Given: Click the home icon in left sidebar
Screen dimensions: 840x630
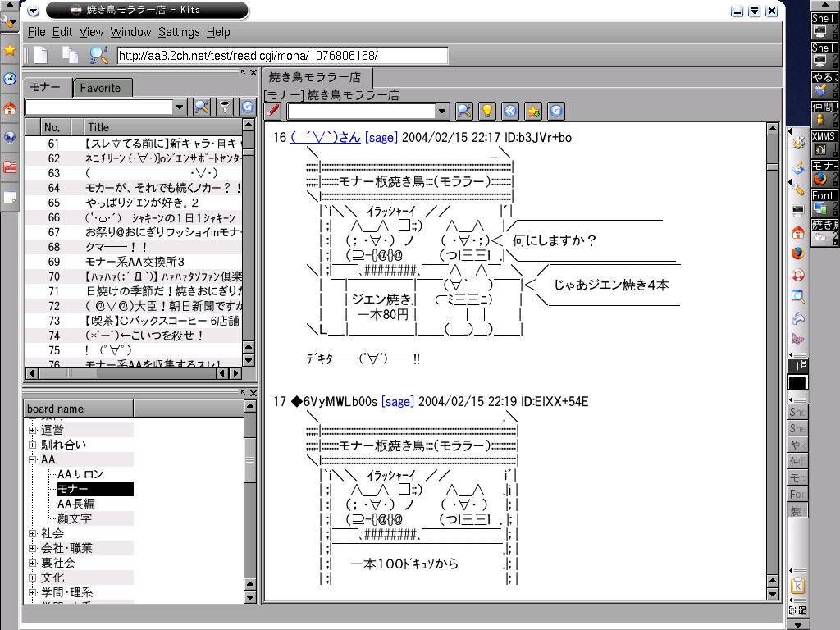Looking at the screenshot, I should pos(10,108).
